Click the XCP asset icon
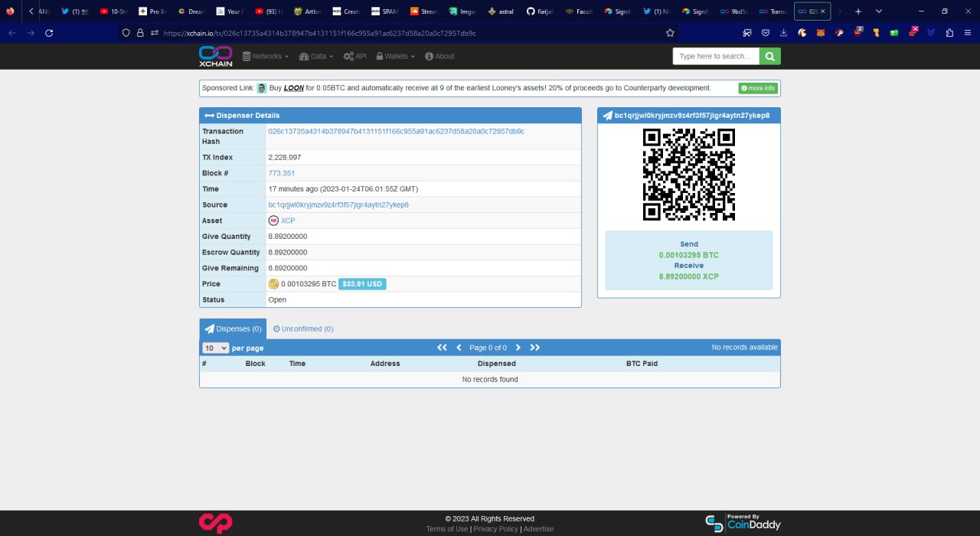The image size is (980, 536). point(273,221)
